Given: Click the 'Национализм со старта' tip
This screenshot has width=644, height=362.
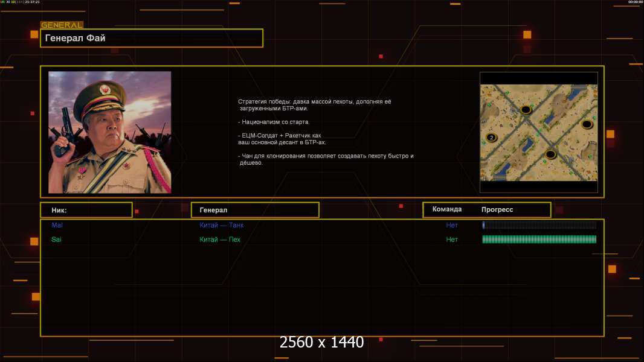Looking at the screenshot, I should (274, 122).
